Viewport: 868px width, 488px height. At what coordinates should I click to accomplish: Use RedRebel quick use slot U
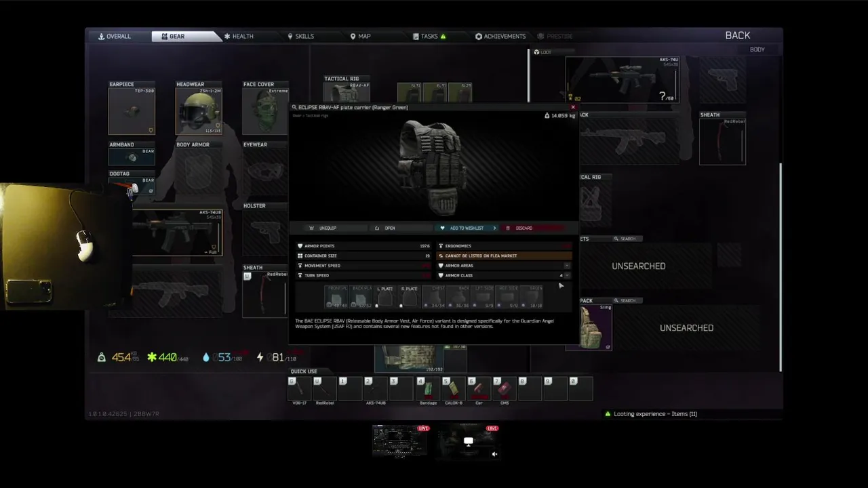click(x=325, y=388)
